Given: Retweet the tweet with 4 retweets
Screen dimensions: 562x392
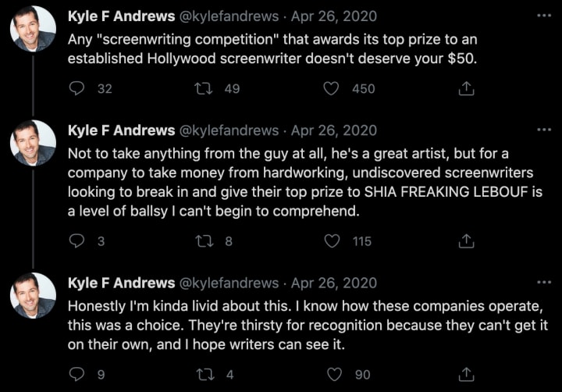Looking at the screenshot, I should click(x=206, y=374).
